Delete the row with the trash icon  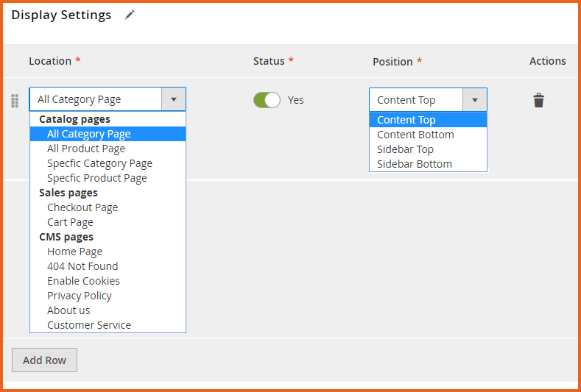click(538, 100)
